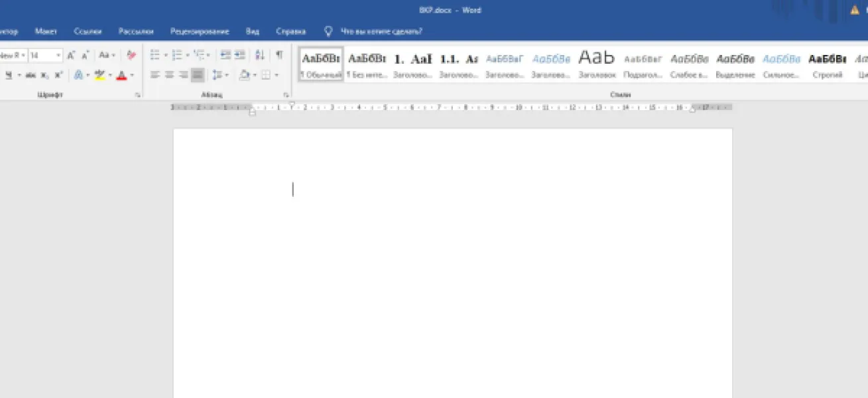Increase font size with the grow font icon
The width and height of the screenshot is (868, 398).
pyautogui.click(x=71, y=55)
